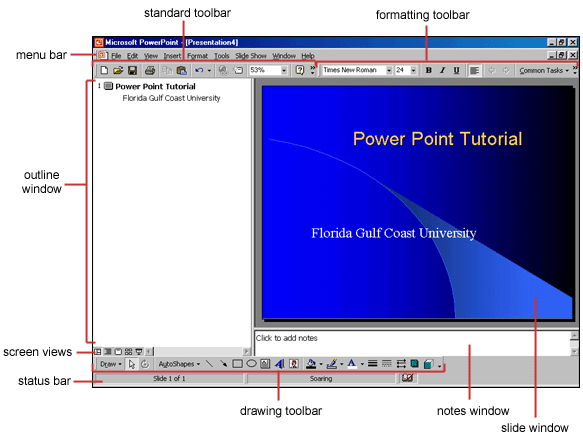Screen dimensions: 583x437
Task: Select the Text Box tool
Action: coord(265,363)
